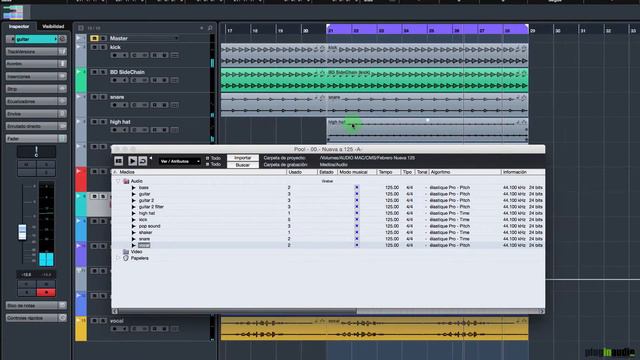640x360 pixels.
Task: Mute the Master track
Action: tap(94, 38)
